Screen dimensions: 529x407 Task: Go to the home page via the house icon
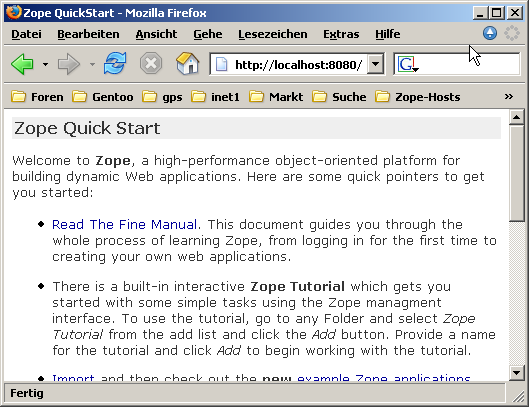pyautogui.click(x=188, y=63)
